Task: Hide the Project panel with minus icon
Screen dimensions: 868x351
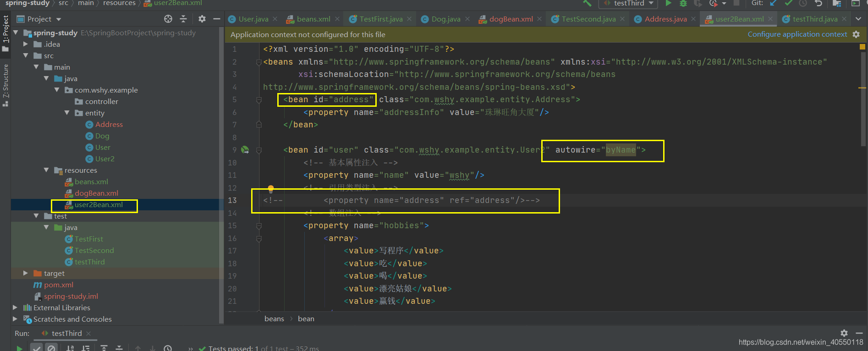Action: (217, 19)
